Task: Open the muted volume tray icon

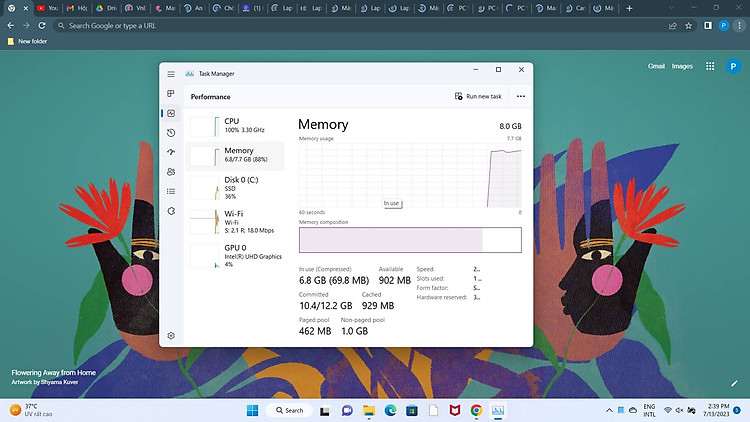Action: [680, 410]
